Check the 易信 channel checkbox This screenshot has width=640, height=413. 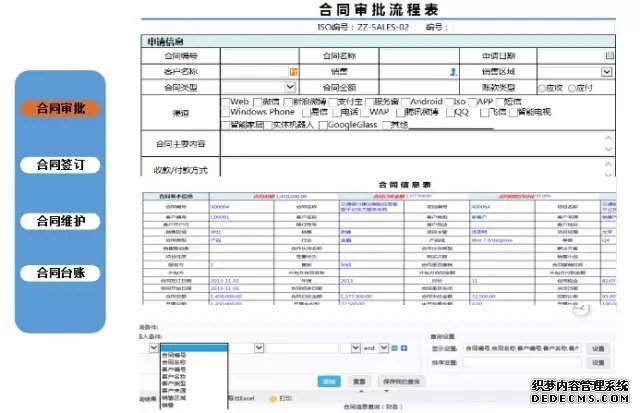click(x=306, y=112)
